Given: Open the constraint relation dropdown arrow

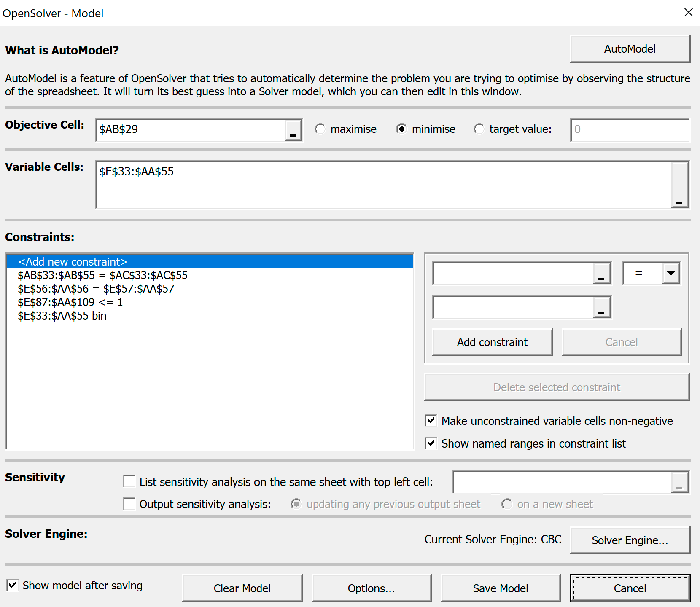Looking at the screenshot, I should coord(671,273).
